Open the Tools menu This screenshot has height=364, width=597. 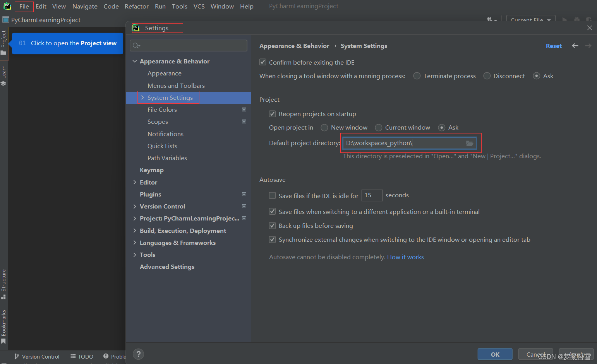tap(179, 6)
